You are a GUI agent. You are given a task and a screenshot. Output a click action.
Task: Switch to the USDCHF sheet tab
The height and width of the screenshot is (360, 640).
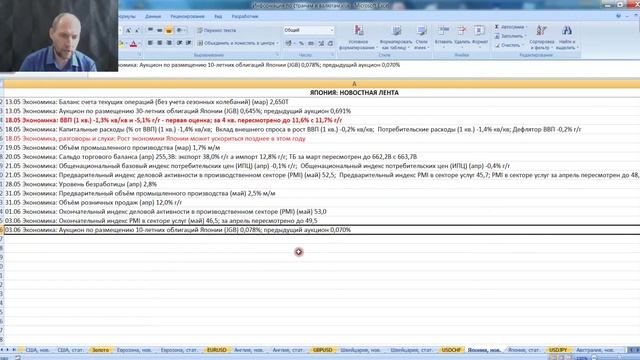coord(451,350)
